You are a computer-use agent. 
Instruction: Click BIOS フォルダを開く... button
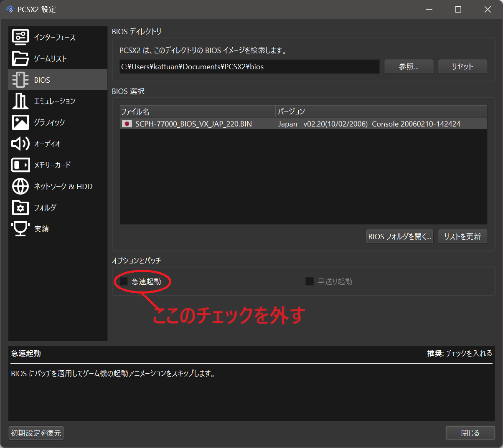[399, 236]
